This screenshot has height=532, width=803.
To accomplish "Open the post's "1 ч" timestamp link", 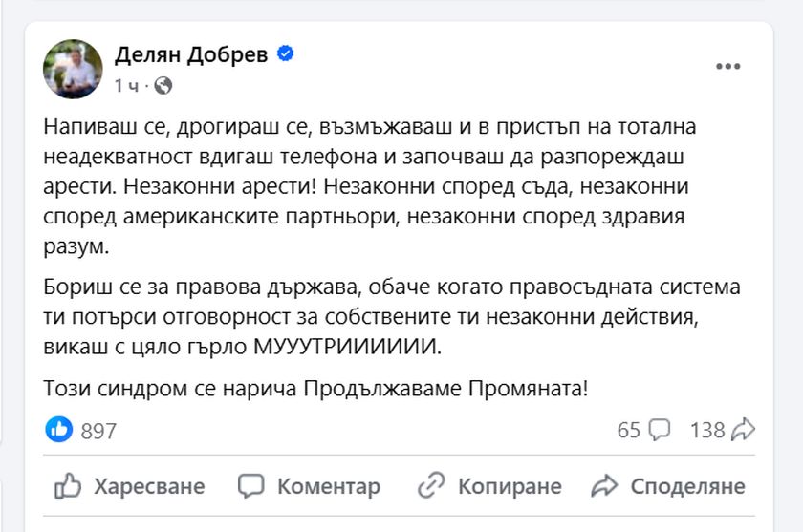I will point(126,86).
